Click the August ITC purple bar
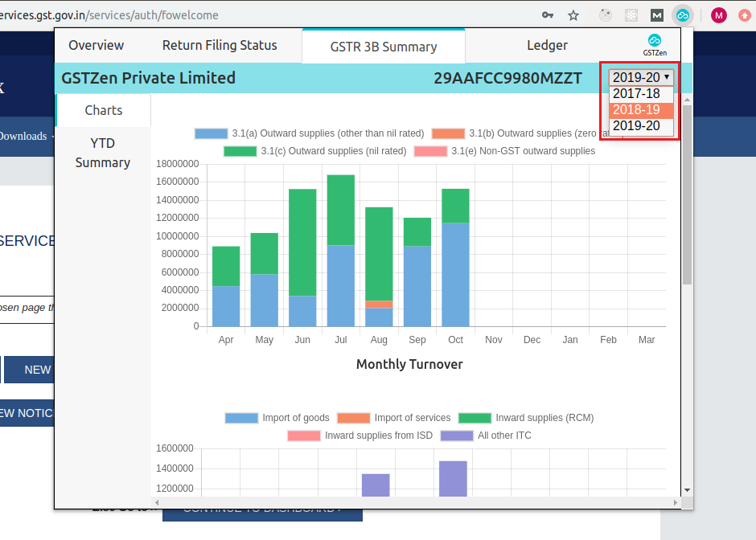 (x=376, y=485)
